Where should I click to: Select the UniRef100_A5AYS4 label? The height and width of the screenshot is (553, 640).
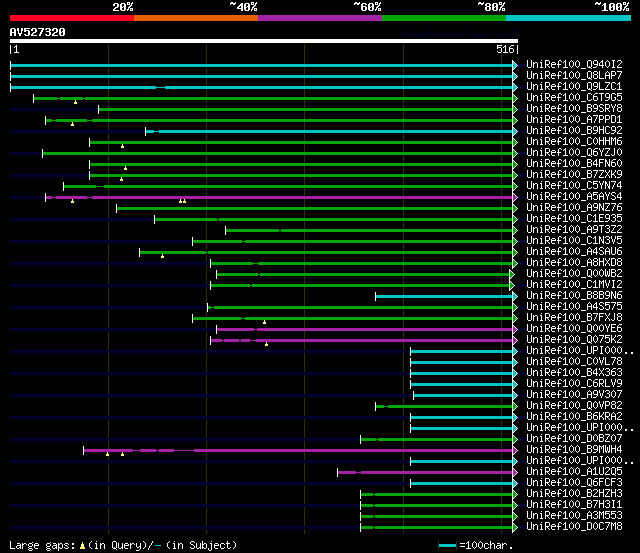pos(574,197)
